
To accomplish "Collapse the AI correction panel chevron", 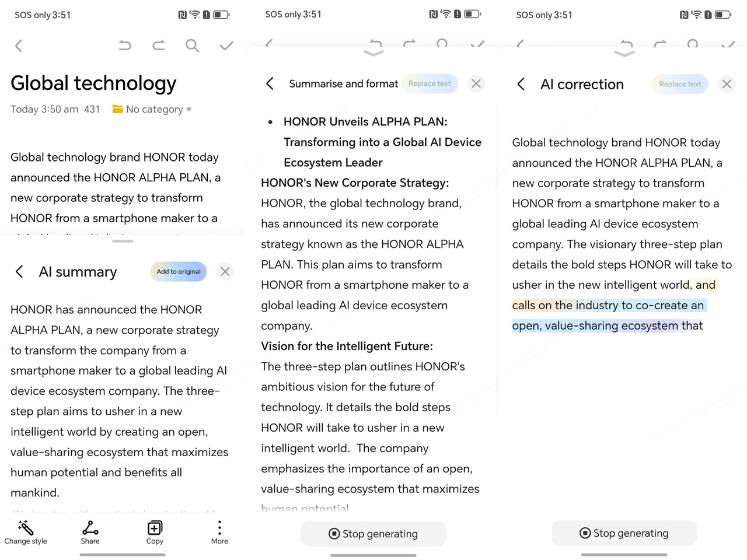I will tap(624, 54).
